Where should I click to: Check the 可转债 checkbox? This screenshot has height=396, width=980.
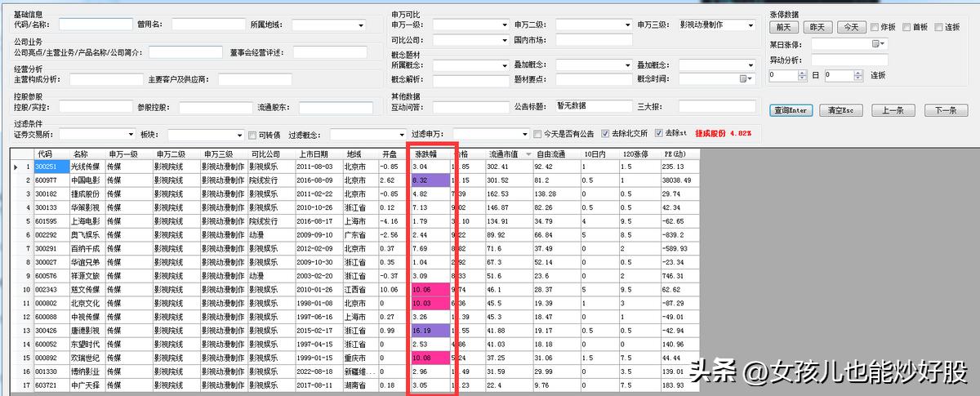click(252, 134)
